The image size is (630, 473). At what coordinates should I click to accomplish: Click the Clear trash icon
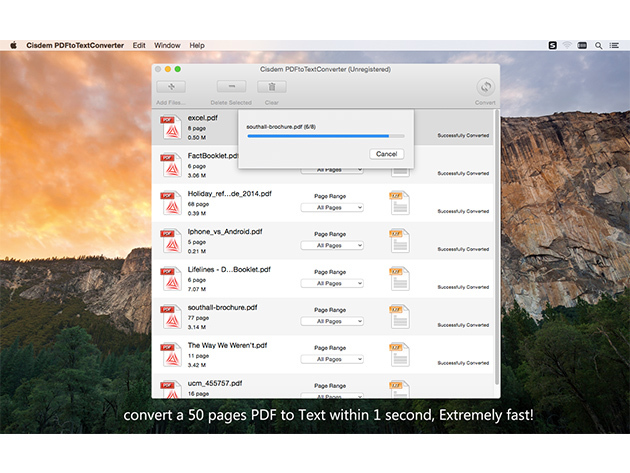272,86
